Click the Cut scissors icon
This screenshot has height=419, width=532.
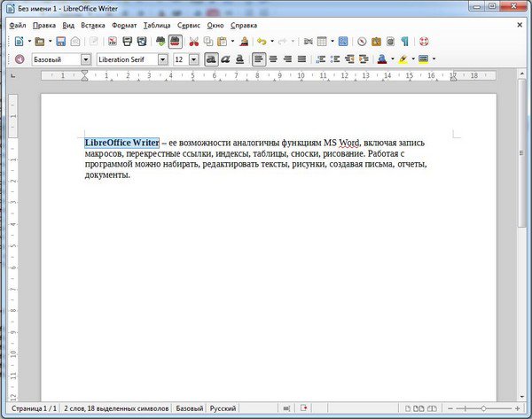[192, 42]
